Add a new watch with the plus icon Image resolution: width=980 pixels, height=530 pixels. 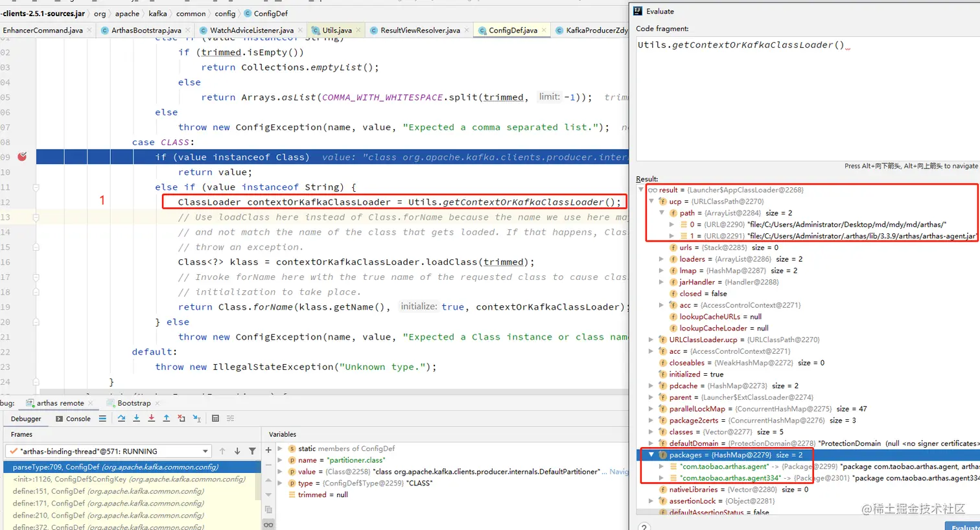pyautogui.click(x=268, y=450)
